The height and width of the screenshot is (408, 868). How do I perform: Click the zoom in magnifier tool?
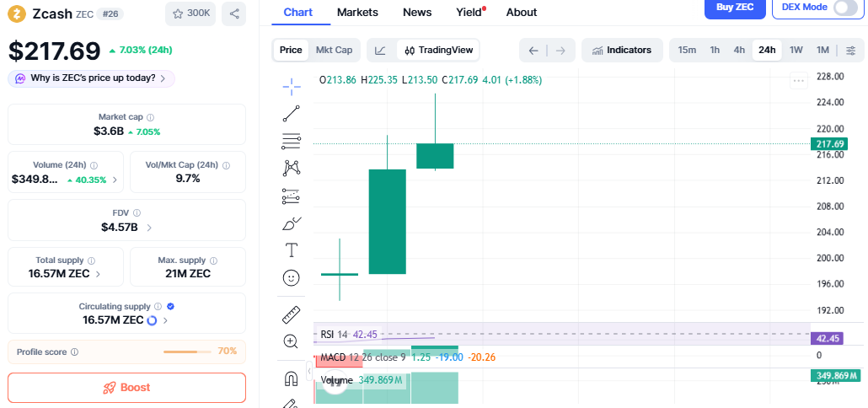click(292, 341)
